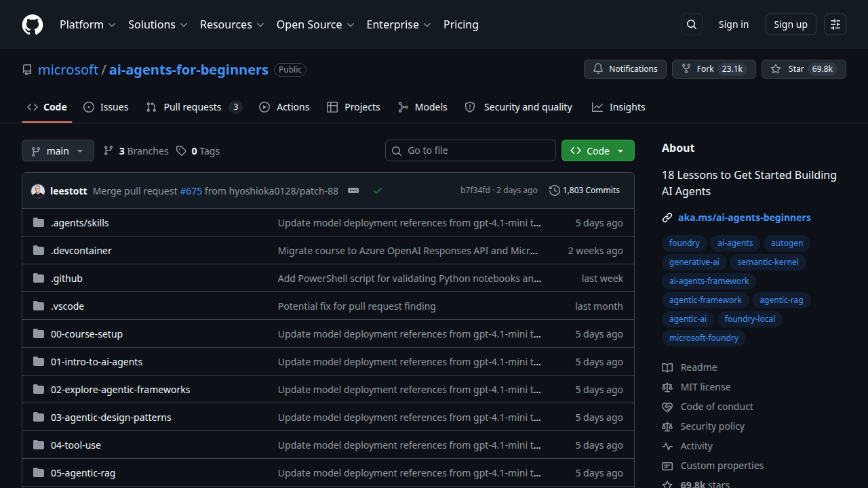Select the Code tab
This screenshot has width=868, height=488.
[x=47, y=107]
